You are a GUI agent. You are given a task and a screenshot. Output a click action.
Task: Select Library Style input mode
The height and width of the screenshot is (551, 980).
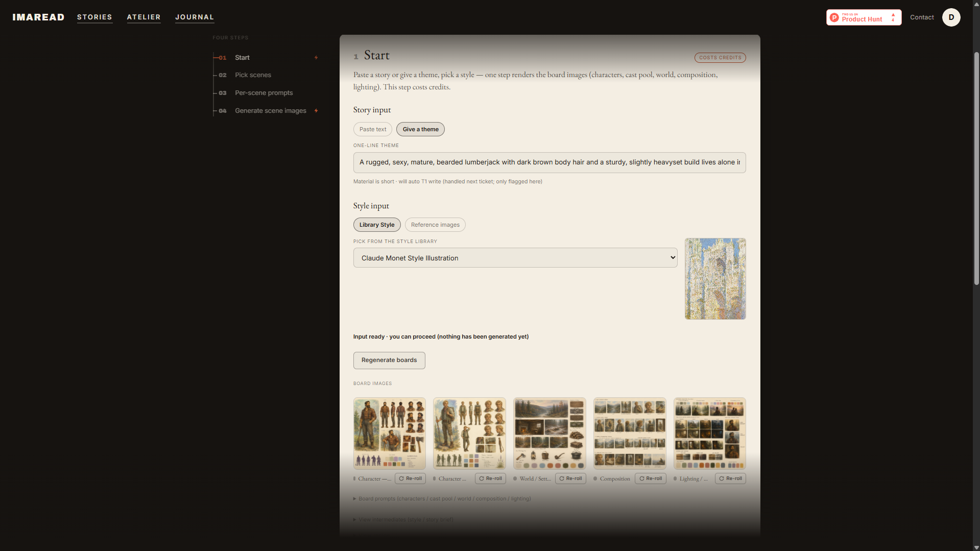(x=377, y=225)
